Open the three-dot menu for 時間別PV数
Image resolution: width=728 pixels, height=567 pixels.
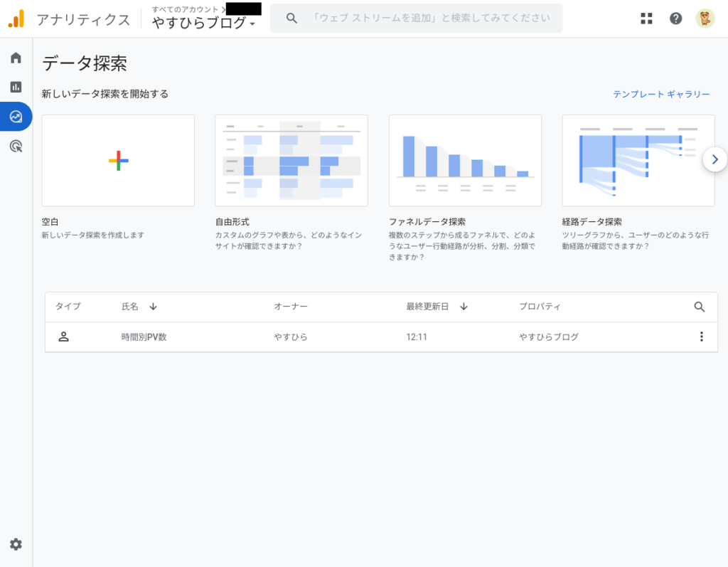[702, 337]
